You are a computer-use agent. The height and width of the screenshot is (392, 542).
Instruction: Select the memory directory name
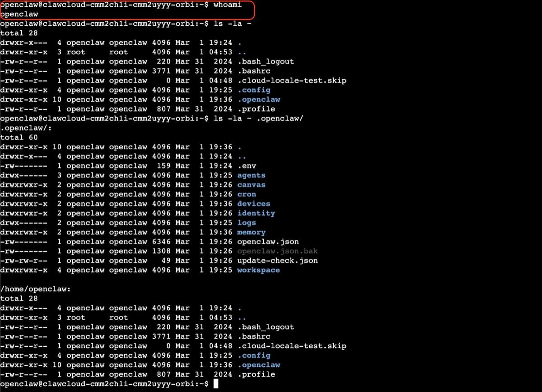(251, 232)
